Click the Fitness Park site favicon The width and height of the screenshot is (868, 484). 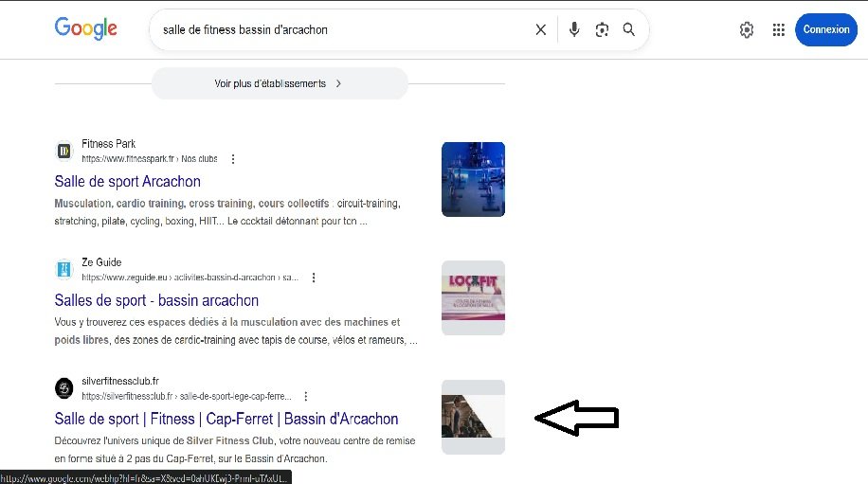click(x=64, y=151)
